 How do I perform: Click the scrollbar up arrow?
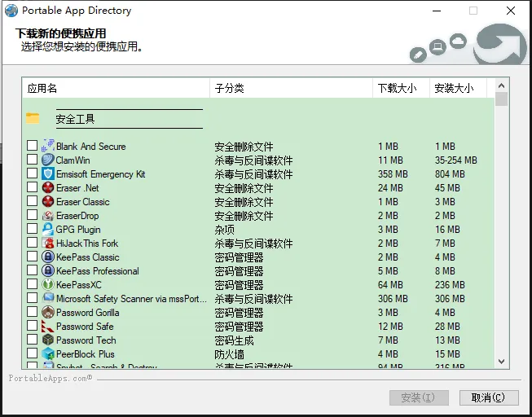point(502,86)
